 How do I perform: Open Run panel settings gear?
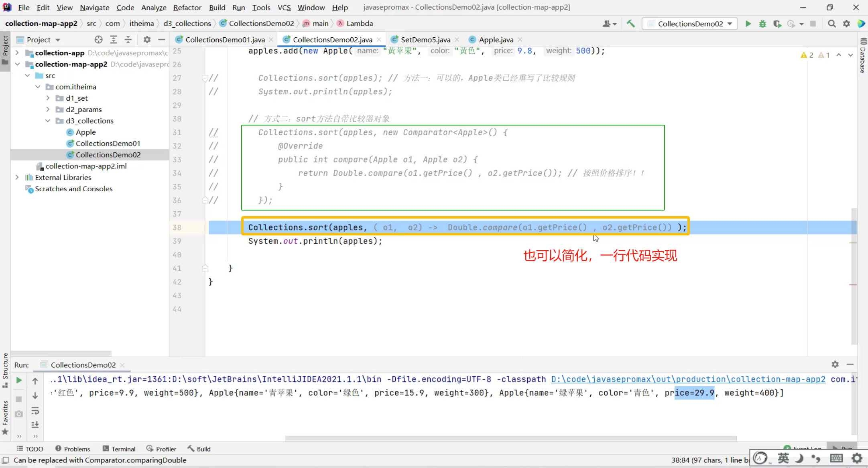coord(835,365)
